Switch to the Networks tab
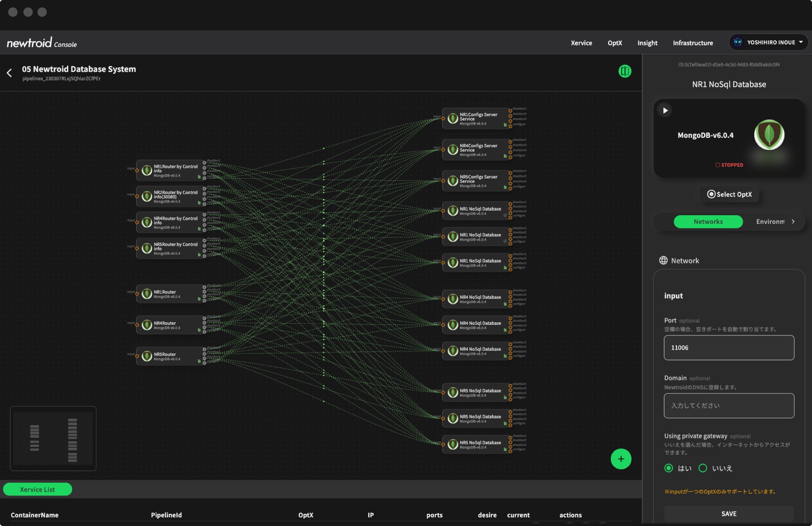 pos(708,222)
